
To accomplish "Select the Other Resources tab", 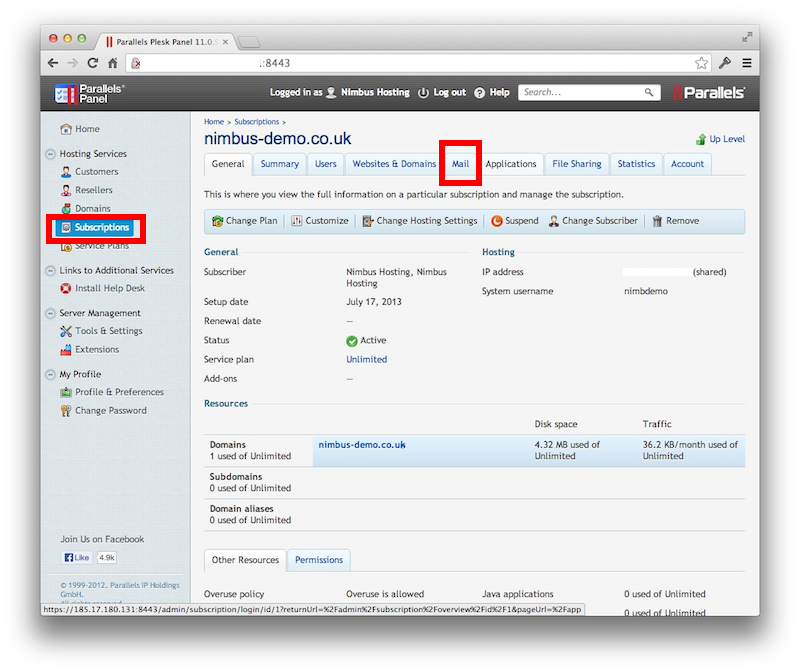I will 245,560.
